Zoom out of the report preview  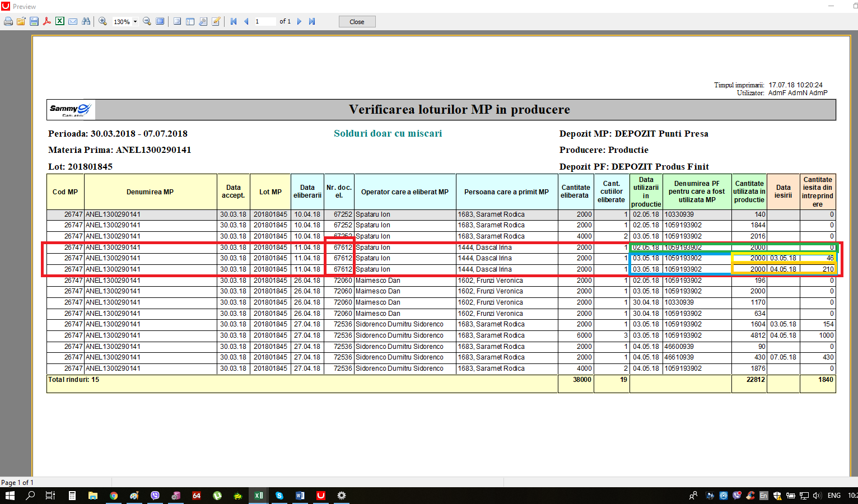147,21
